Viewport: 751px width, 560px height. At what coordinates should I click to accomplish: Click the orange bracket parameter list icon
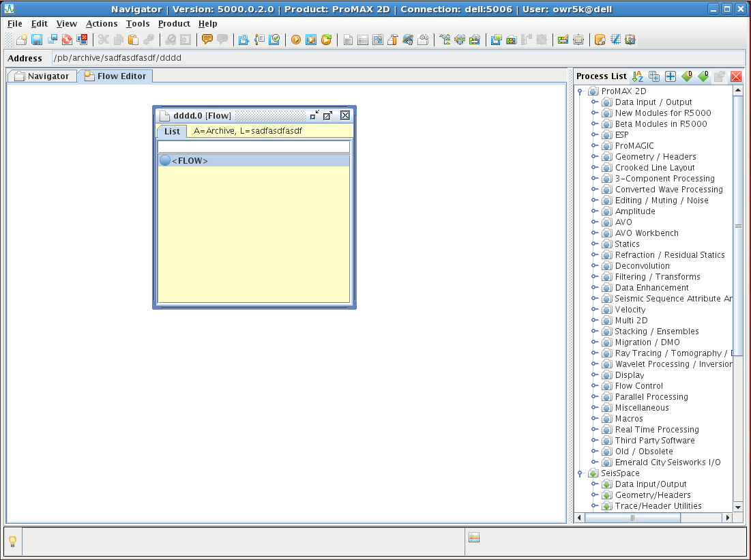[259, 40]
